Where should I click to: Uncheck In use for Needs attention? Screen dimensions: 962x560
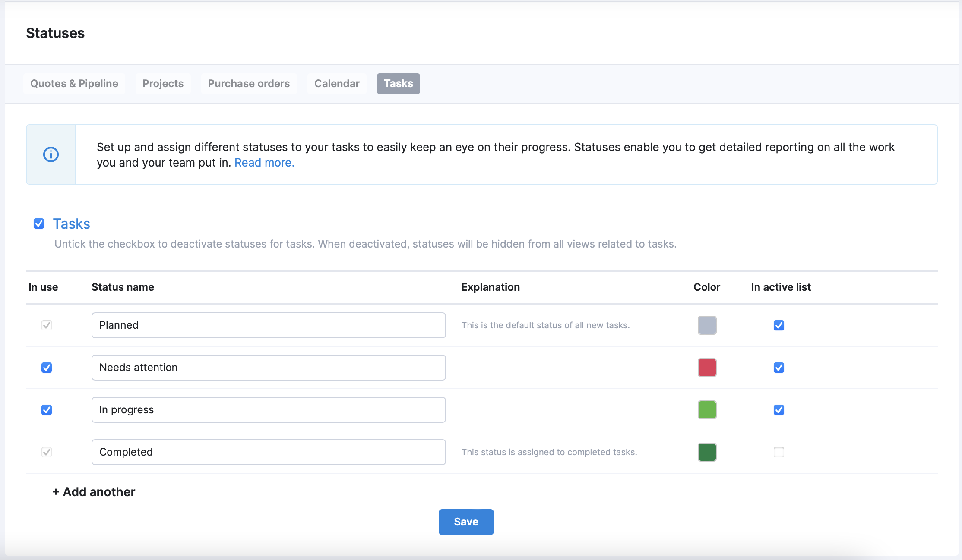pos(47,368)
